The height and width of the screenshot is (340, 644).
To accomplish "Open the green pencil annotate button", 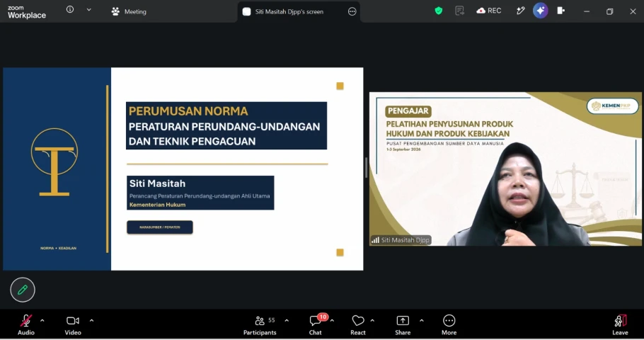I will coord(23,290).
